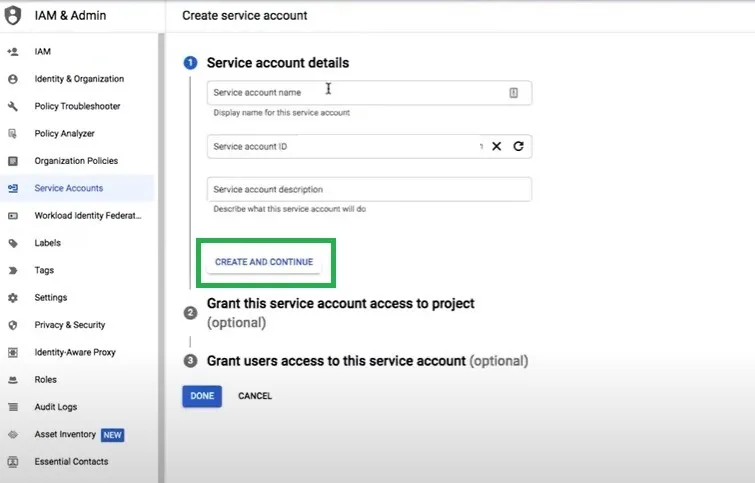The width and height of the screenshot is (755, 483).
Task: Click the Audit Logs lines icon
Action: click(x=13, y=407)
